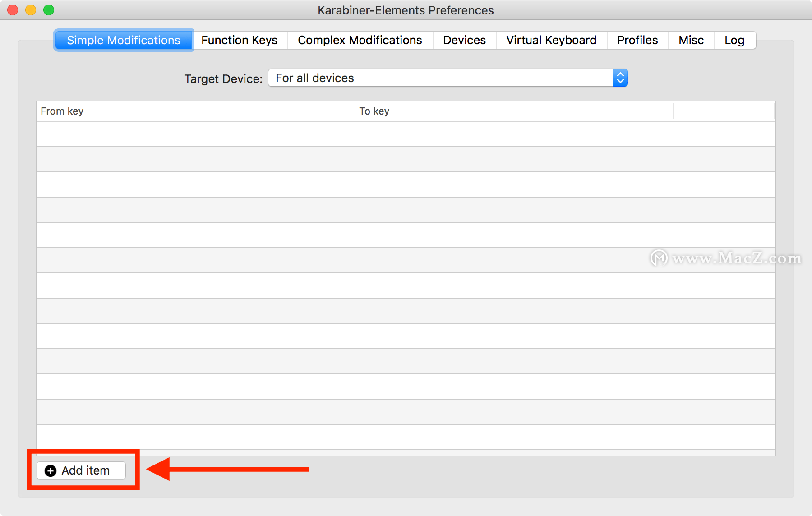Click the To key column header
The width and height of the screenshot is (812, 516).
click(514, 111)
